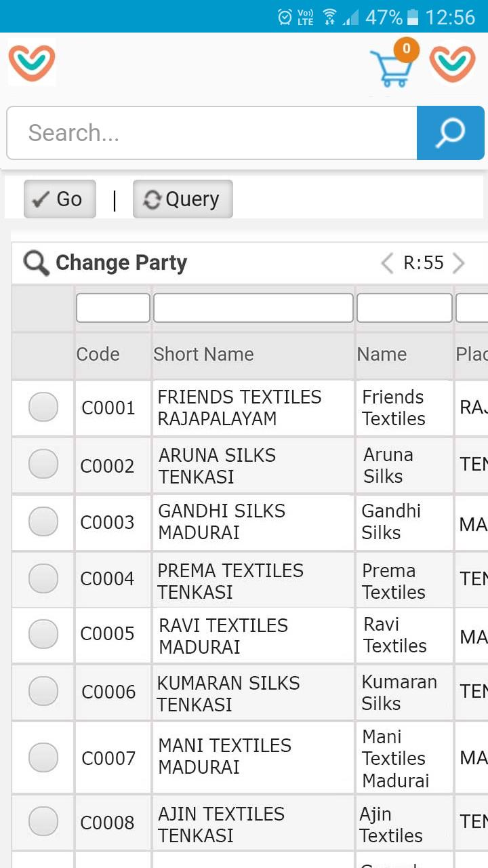Tap the heart logo at top left

point(32,63)
